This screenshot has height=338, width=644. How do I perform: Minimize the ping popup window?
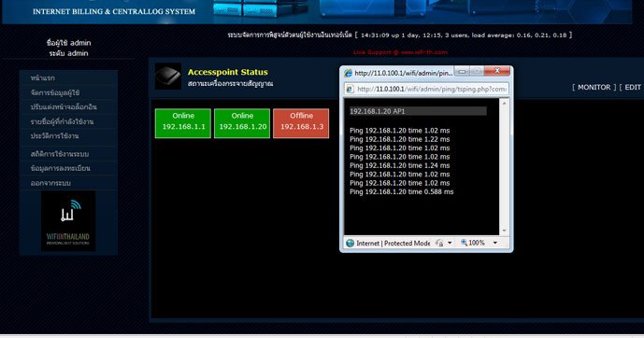pos(462,71)
